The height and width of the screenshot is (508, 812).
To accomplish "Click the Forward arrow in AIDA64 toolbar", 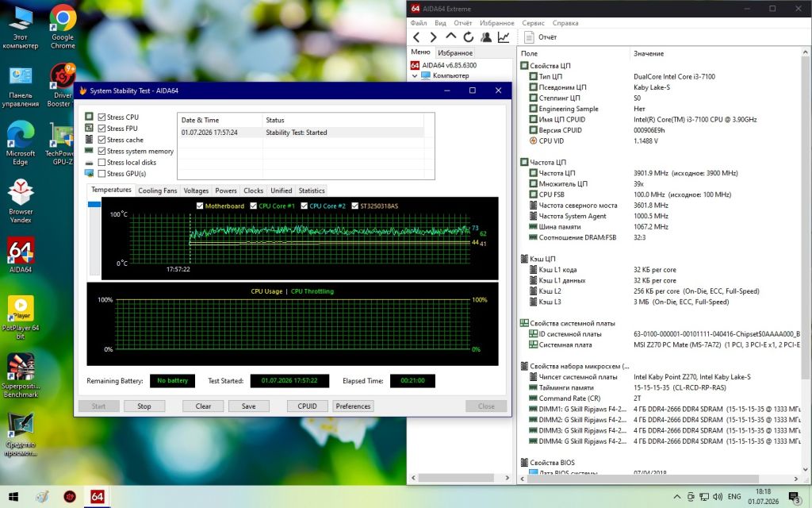I will [434, 37].
